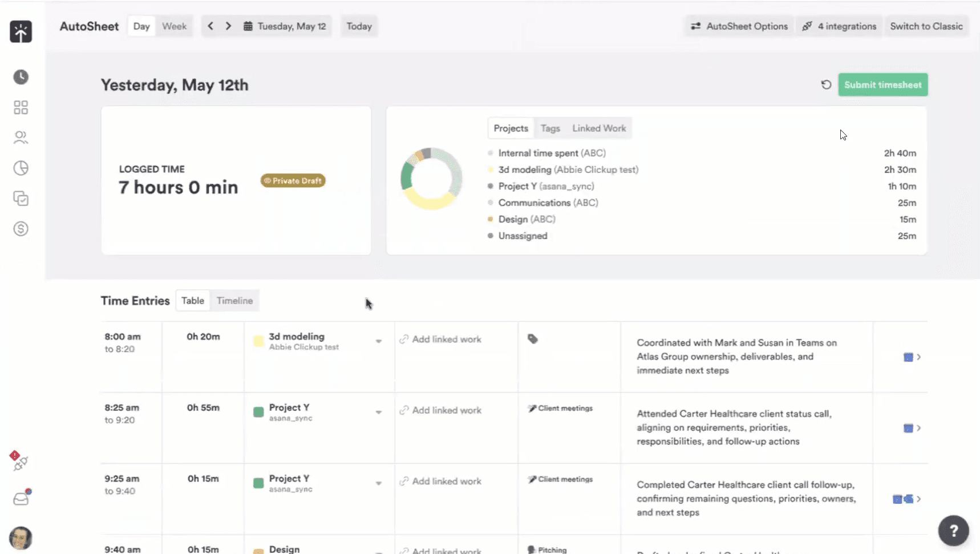Add linked work to 8:25 am entry

coord(440,410)
